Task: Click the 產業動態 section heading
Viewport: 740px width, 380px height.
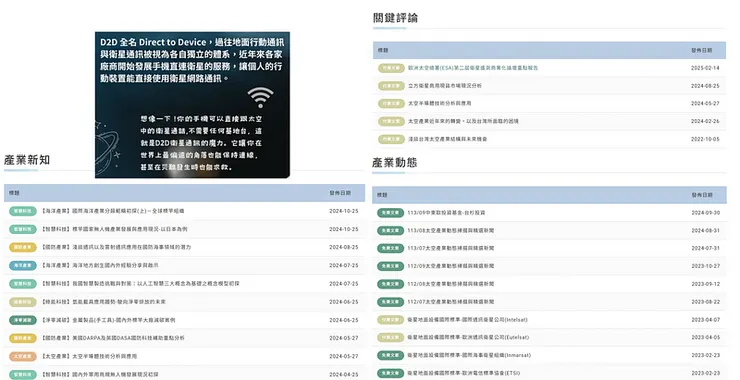Action: click(395, 163)
